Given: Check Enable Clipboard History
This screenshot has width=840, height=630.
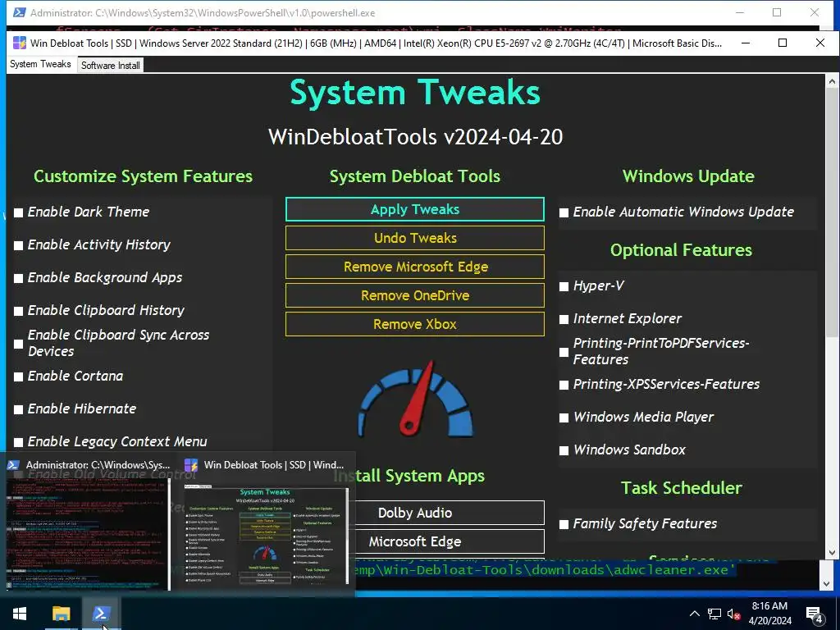Looking at the screenshot, I should pyautogui.click(x=18, y=311).
